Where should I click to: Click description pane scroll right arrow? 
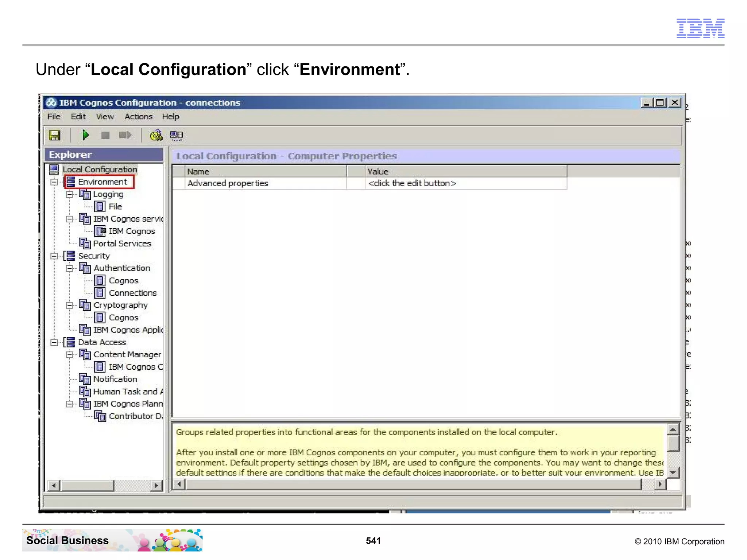pyautogui.click(x=660, y=485)
